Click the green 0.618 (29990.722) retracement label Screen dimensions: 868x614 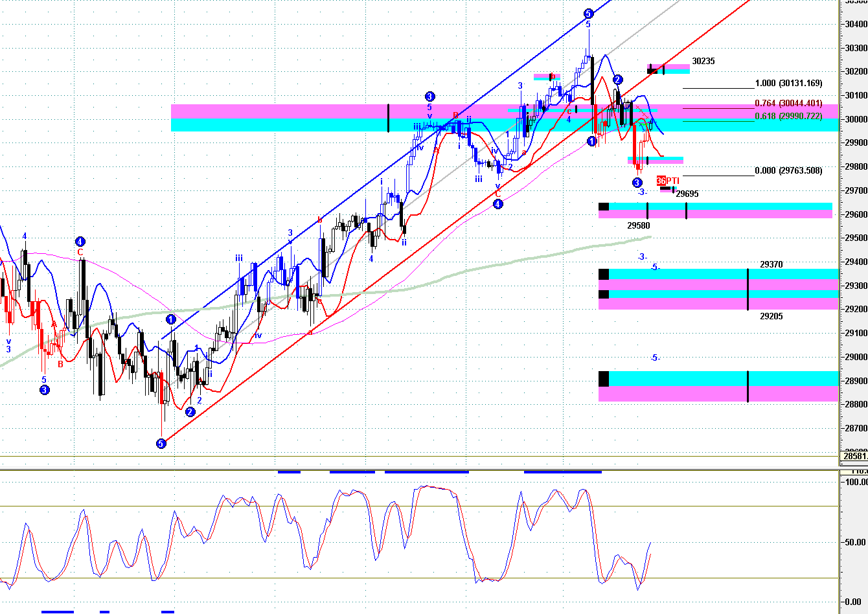pyautogui.click(x=789, y=117)
